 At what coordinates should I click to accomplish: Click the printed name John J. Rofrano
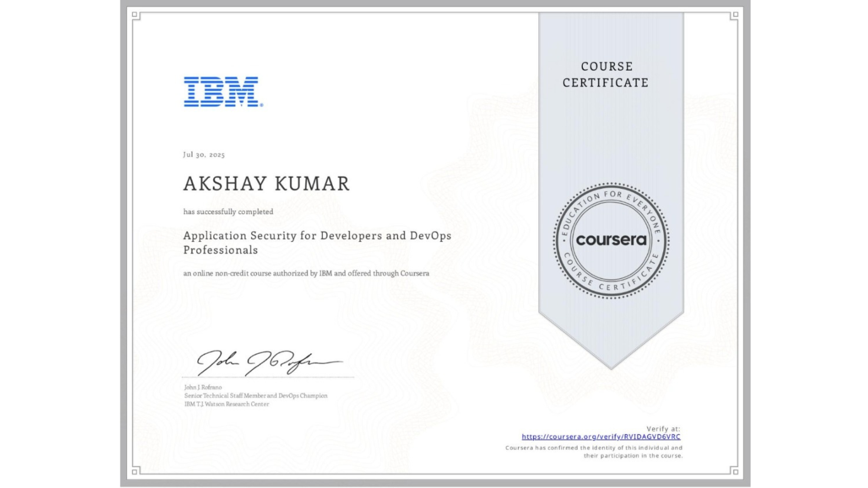pyautogui.click(x=203, y=387)
